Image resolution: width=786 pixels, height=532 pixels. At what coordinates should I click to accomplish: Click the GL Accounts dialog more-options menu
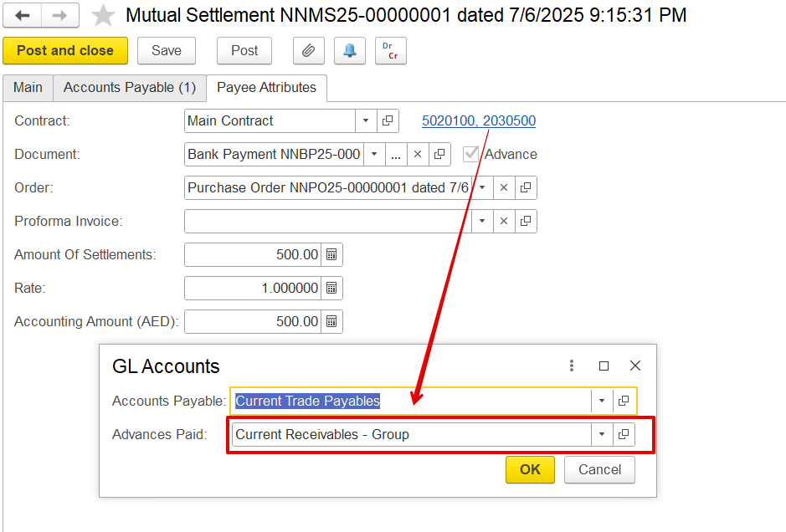coord(572,366)
